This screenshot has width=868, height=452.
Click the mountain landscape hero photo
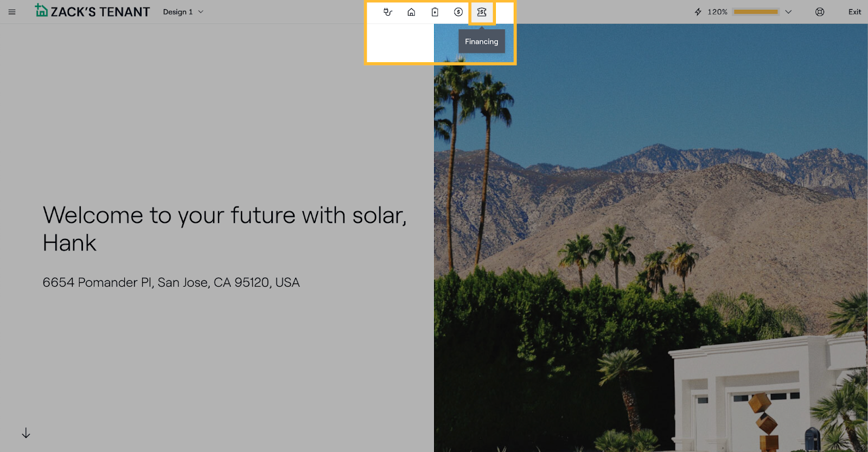point(651,217)
